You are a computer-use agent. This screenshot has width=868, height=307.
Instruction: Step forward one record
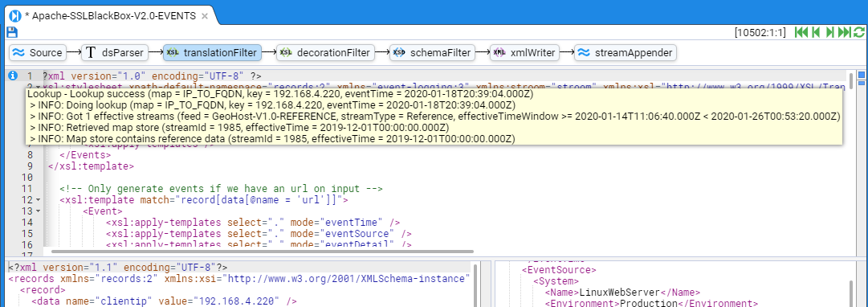[829, 33]
